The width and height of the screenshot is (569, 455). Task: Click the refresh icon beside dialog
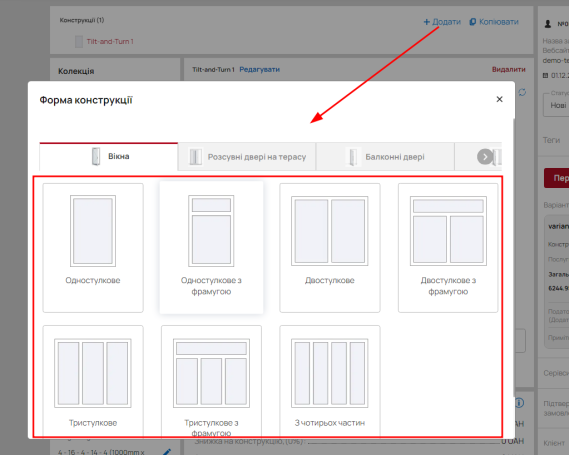pos(522,92)
